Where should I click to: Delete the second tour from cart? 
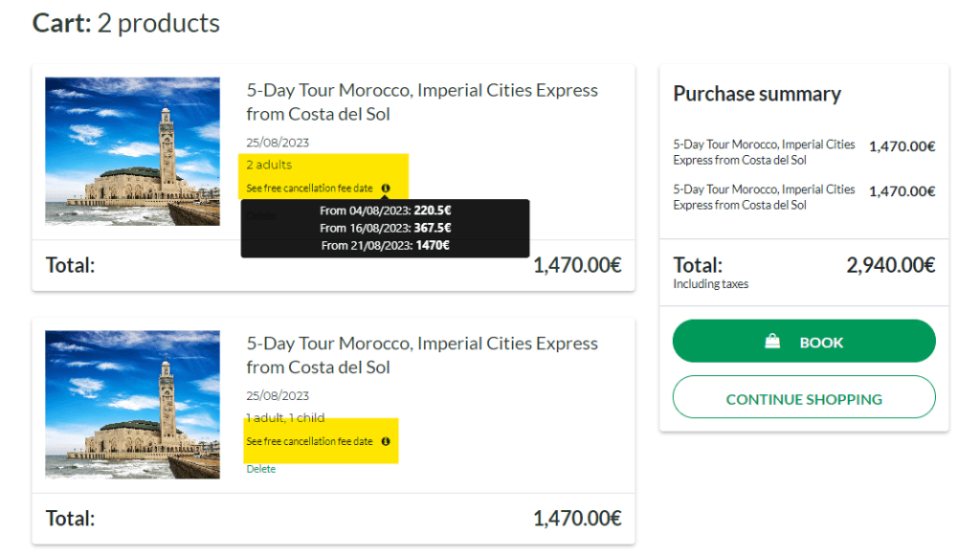point(260,469)
